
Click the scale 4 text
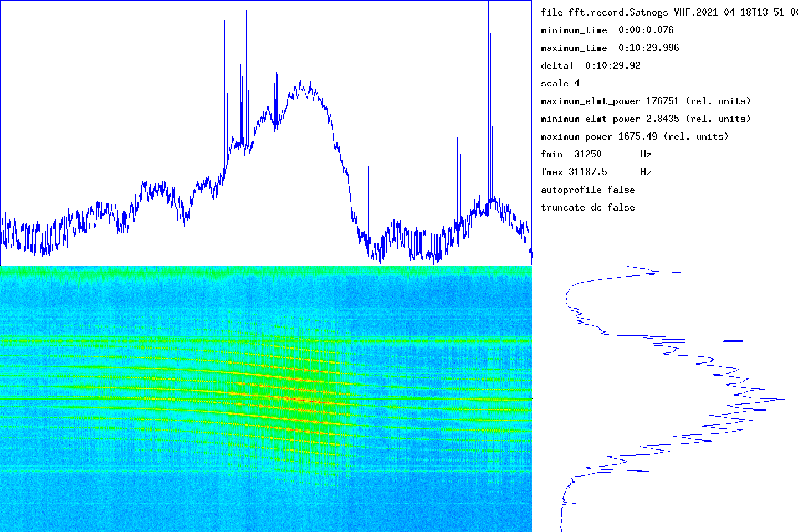pyautogui.click(x=560, y=83)
